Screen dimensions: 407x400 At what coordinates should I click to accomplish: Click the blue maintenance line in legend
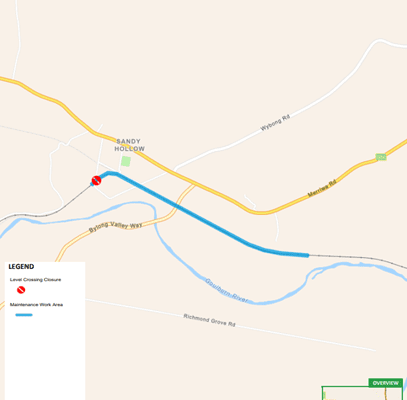(x=24, y=315)
